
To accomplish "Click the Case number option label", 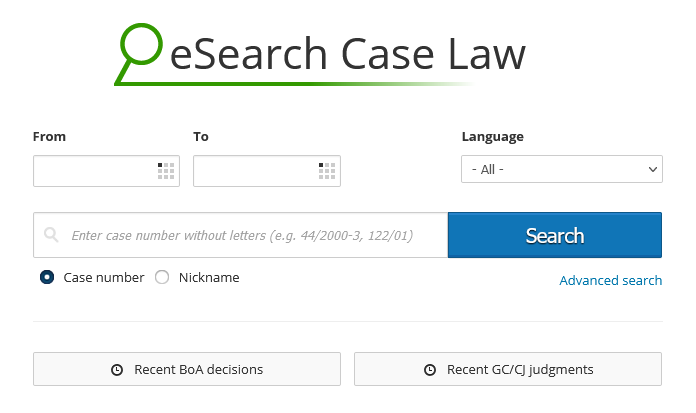I will (x=104, y=278).
